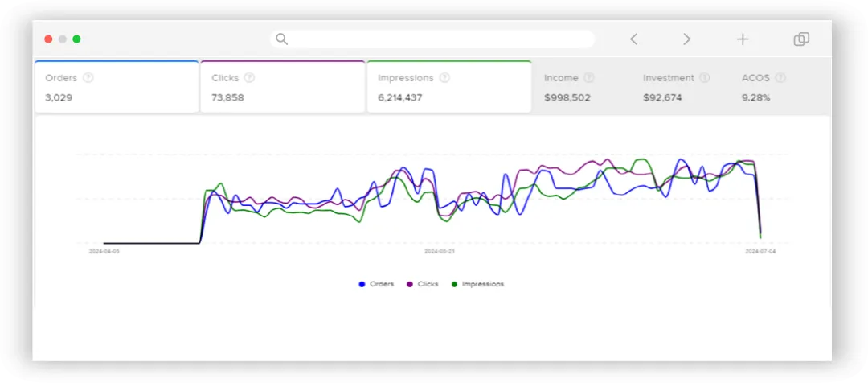
Task: Focus the browser address search field
Action: coord(433,39)
